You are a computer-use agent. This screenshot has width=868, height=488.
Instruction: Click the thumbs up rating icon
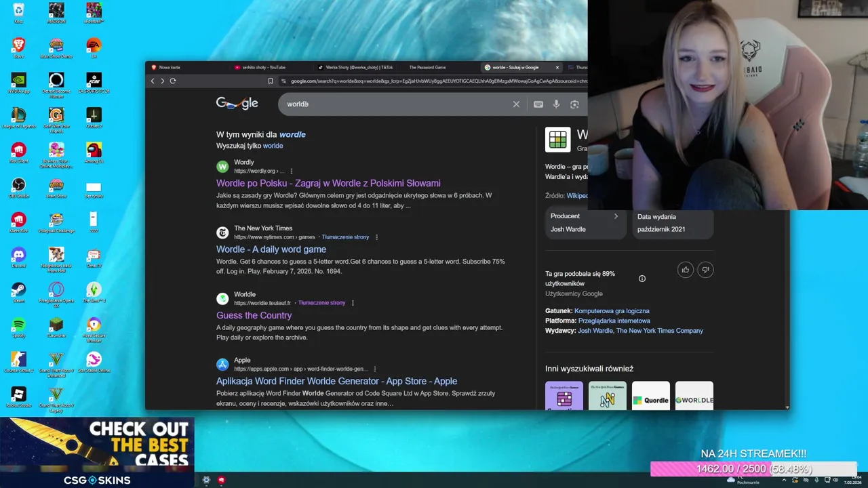point(686,270)
